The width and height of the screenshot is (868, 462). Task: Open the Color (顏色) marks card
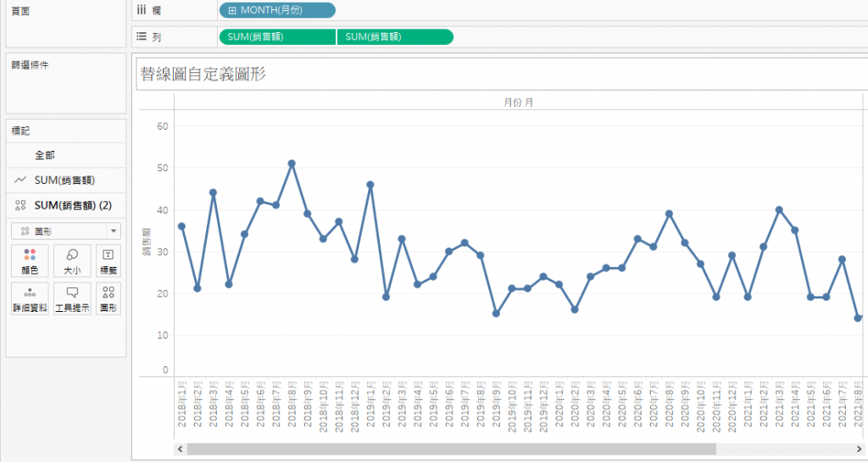(30, 261)
